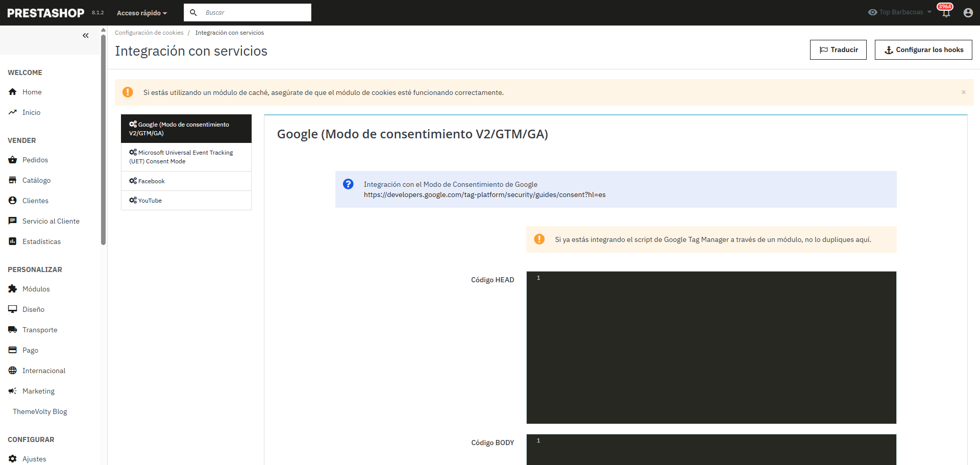Open the user profile avatar icon
980x465 pixels.
click(x=968, y=13)
